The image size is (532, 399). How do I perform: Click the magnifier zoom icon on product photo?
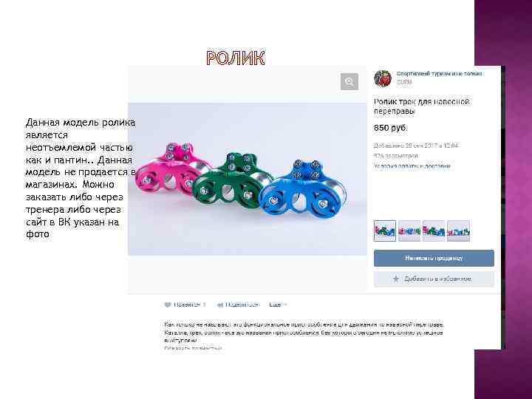click(349, 81)
